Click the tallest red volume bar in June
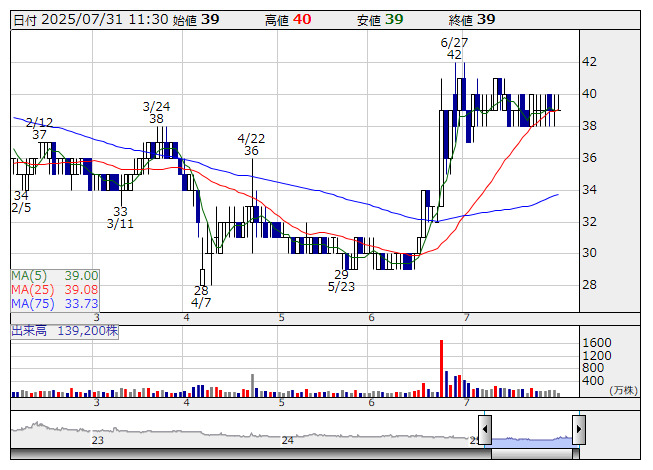 441,368
